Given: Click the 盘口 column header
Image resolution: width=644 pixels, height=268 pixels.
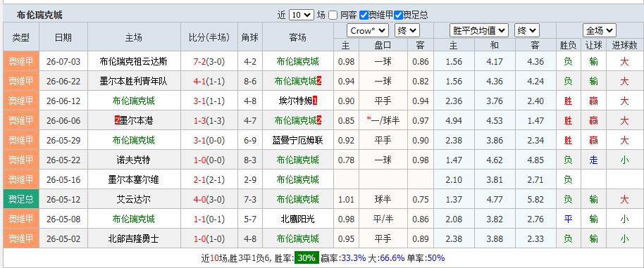Looking at the screenshot, I should pyautogui.click(x=383, y=46).
